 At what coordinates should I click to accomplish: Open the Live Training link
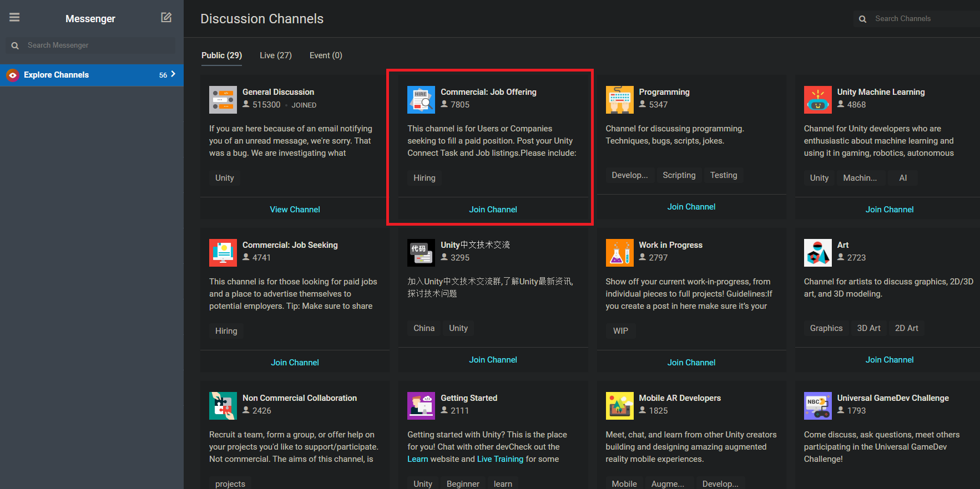(x=500, y=459)
